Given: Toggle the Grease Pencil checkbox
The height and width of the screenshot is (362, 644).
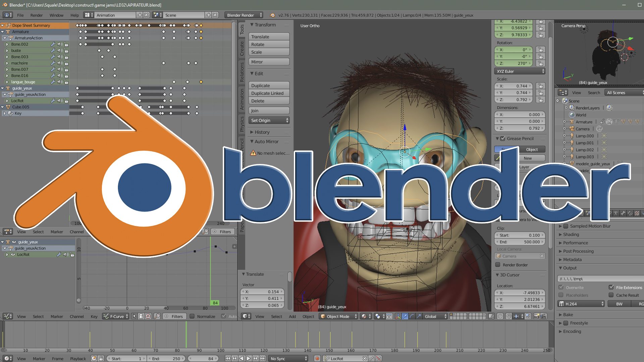Looking at the screenshot, I should [503, 138].
